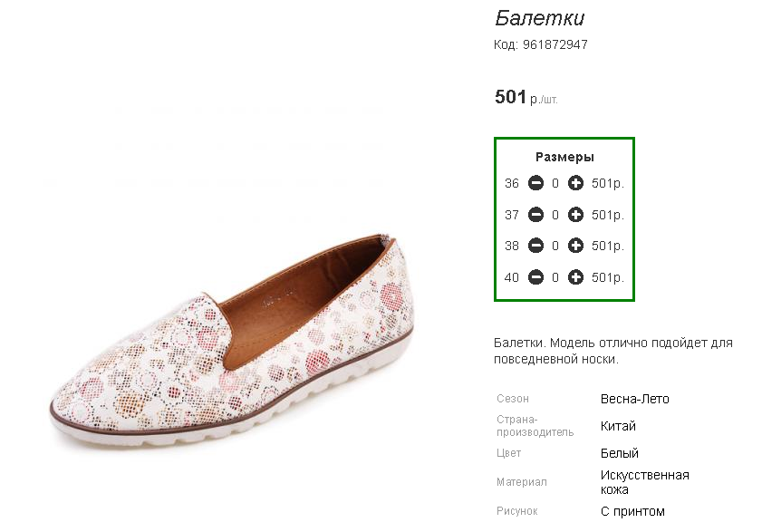
Task: Decrease quantity for size 37
Action: point(535,216)
